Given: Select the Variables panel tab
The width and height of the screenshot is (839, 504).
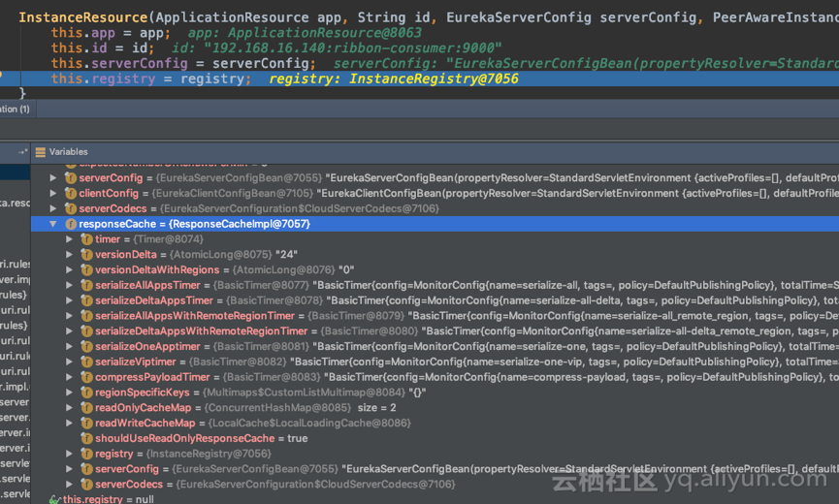Looking at the screenshot, I should point(62,152).
